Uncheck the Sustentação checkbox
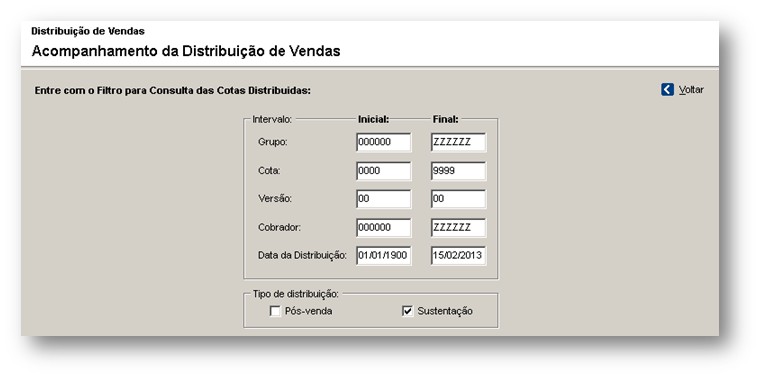This screenshot has height=378, width=761. pos(408,312)
